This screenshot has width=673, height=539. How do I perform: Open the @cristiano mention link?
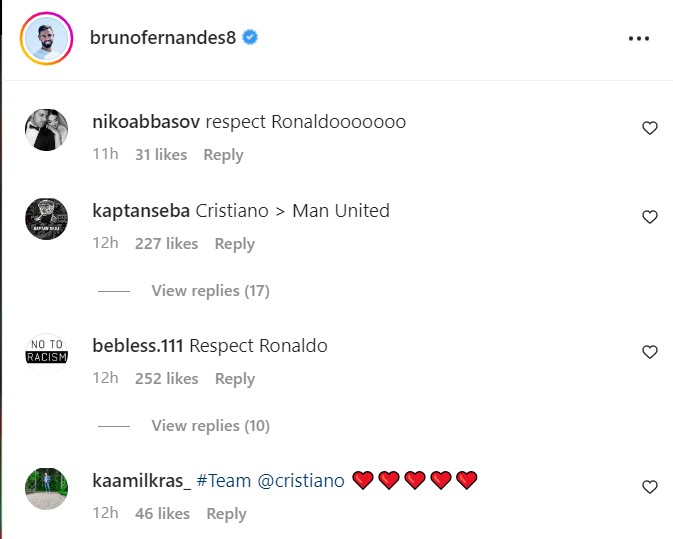coord(301,481)
